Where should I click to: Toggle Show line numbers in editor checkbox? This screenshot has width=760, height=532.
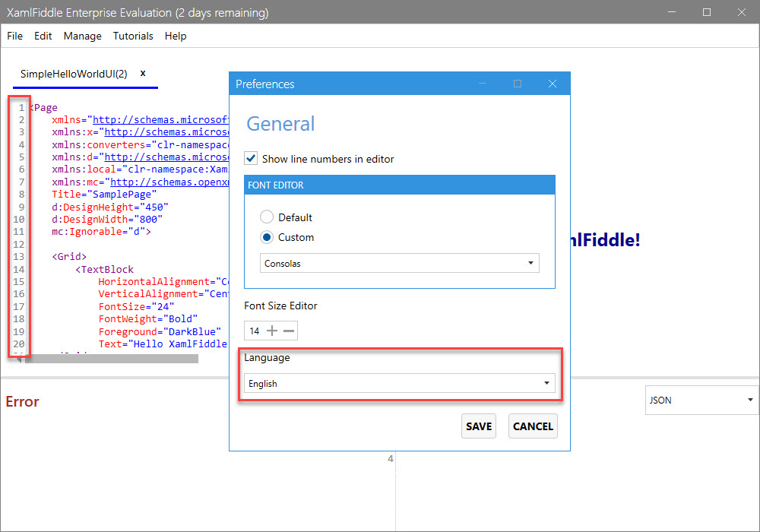point(251,158)
